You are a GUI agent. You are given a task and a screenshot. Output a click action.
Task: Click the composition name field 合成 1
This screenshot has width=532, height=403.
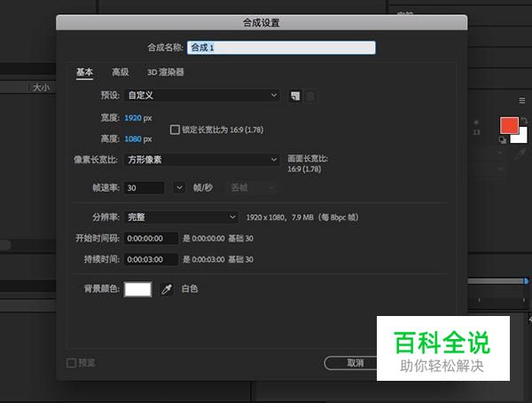(x=281, y=48)
